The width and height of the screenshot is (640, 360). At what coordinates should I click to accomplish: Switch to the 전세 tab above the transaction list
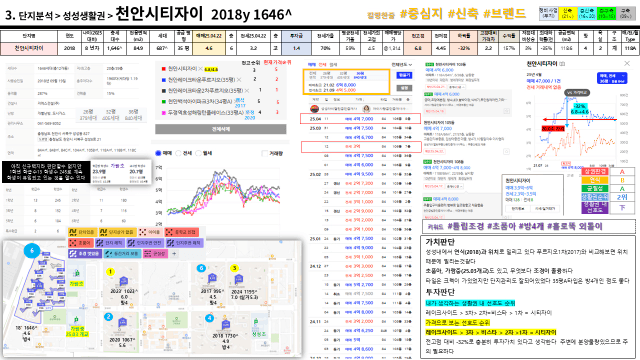click(x=322, y=64)
